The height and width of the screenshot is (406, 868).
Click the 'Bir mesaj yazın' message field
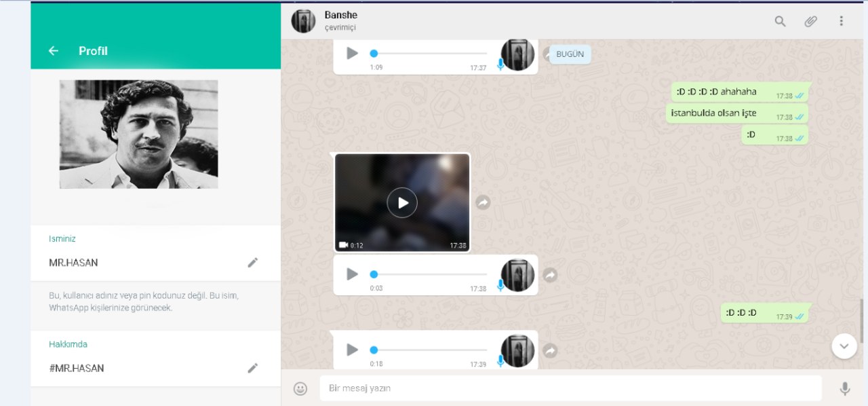pyautogui.click(x=570, y=388)
